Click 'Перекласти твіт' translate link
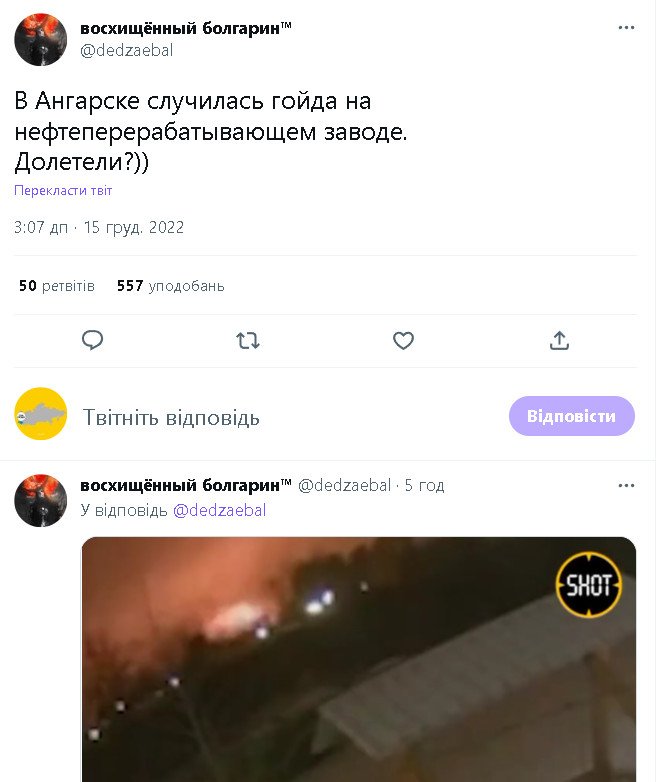Screen dimensions: 657x782 click(63, 191)
